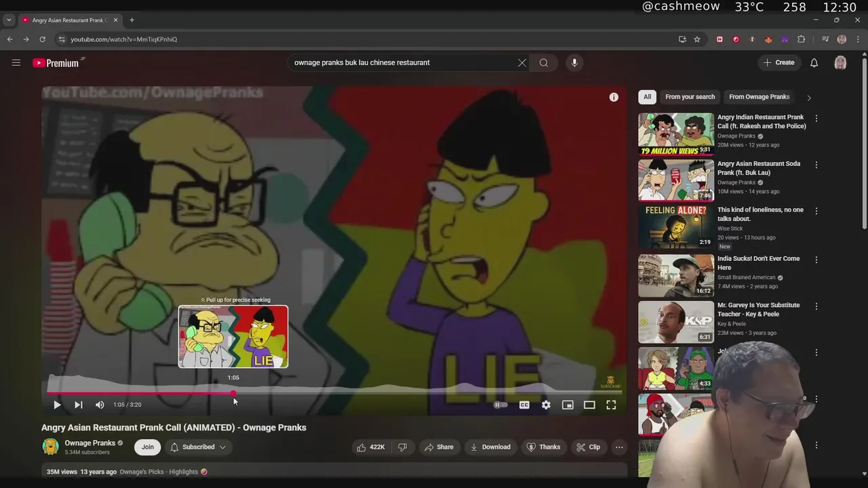Open the Feeling Alone video thumbnail
The width and height of the screenshot is (868, 488).
(x=676, y=226)
